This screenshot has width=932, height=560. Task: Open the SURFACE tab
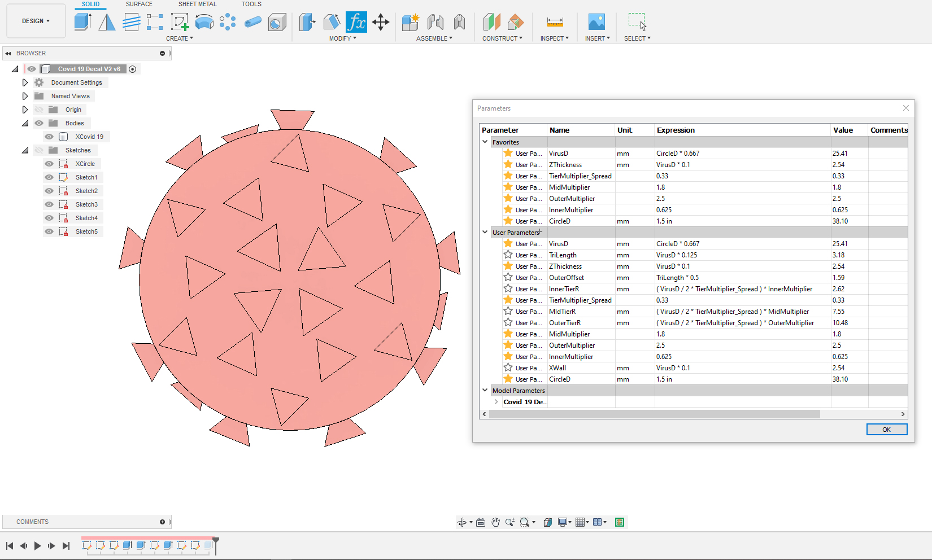pos(139,4)
